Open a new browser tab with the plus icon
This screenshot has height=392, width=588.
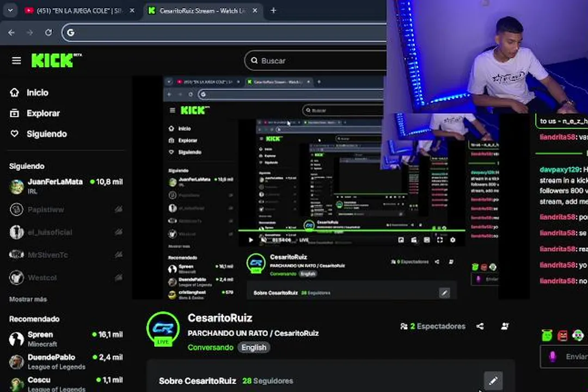point(273,10)
